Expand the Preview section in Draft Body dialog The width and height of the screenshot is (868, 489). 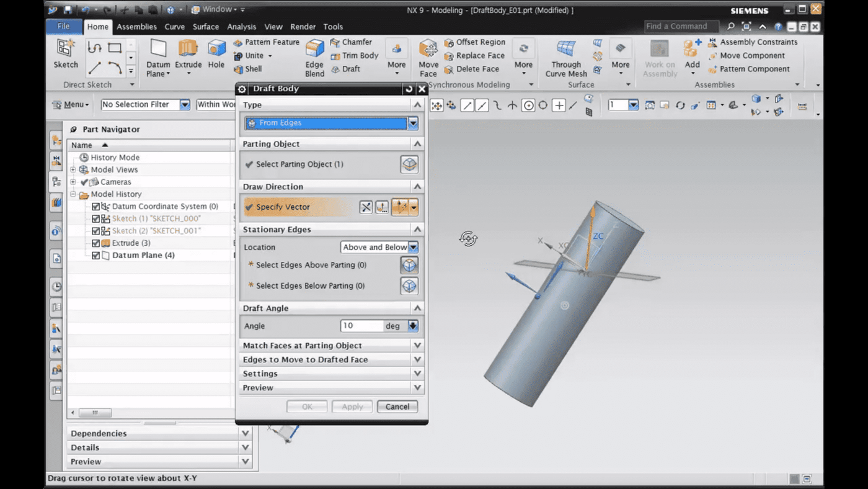pos(417,388)
